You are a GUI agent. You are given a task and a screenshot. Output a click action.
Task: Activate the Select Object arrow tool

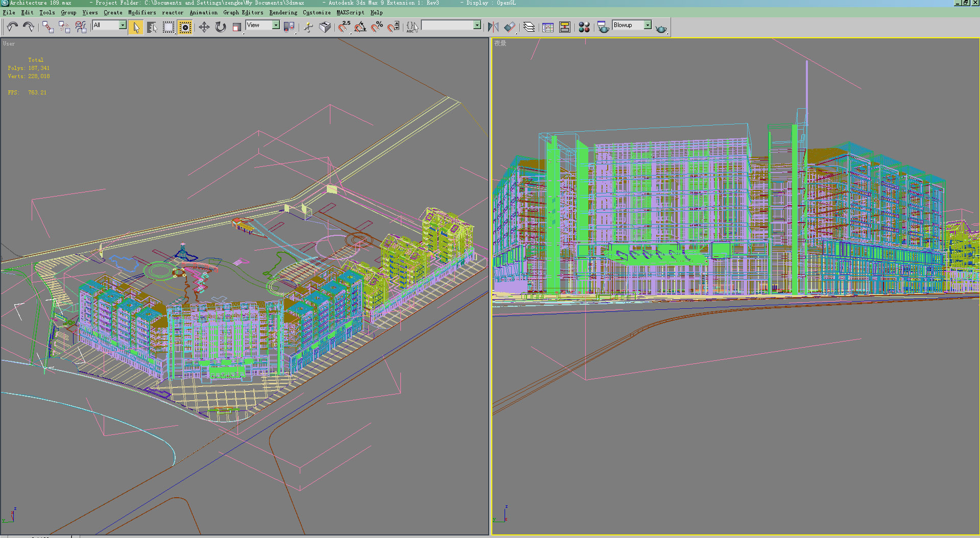[x=136, y=27]
